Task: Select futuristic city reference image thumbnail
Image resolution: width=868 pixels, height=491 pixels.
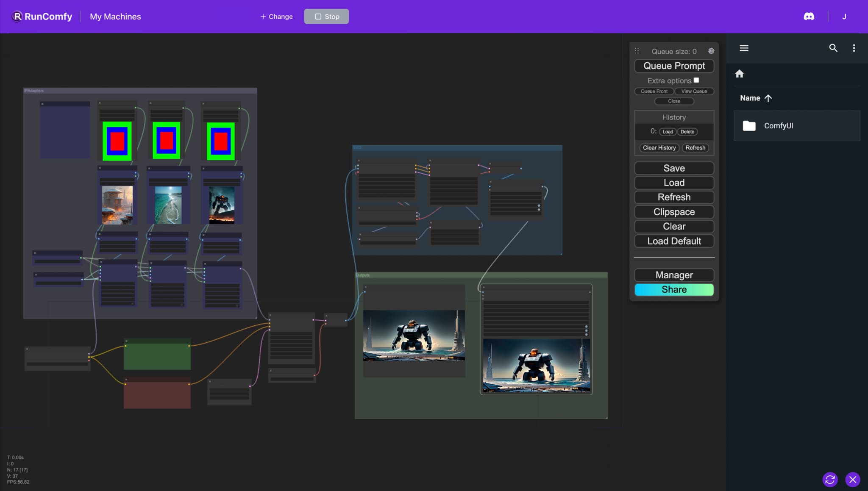Action: click(117, 205)
